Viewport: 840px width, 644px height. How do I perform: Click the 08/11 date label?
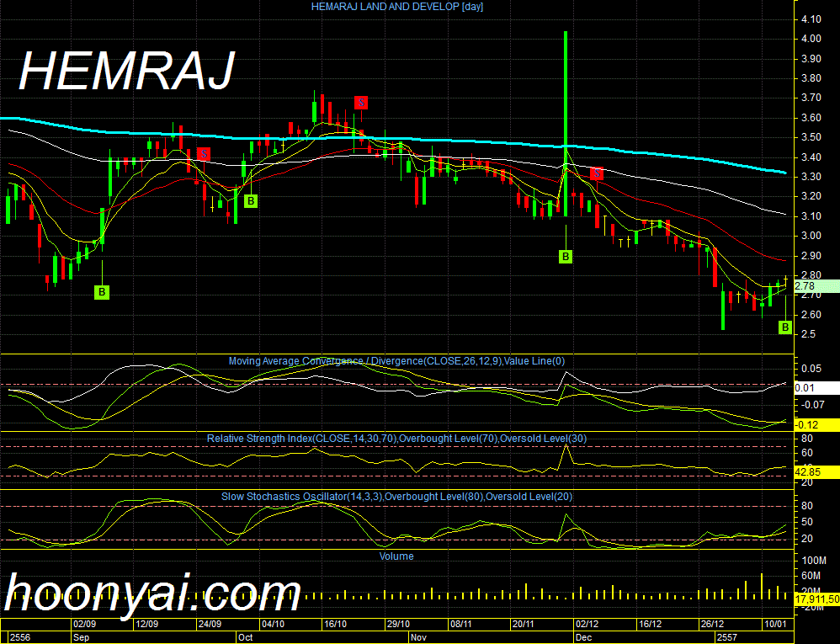tap(460, 624)
